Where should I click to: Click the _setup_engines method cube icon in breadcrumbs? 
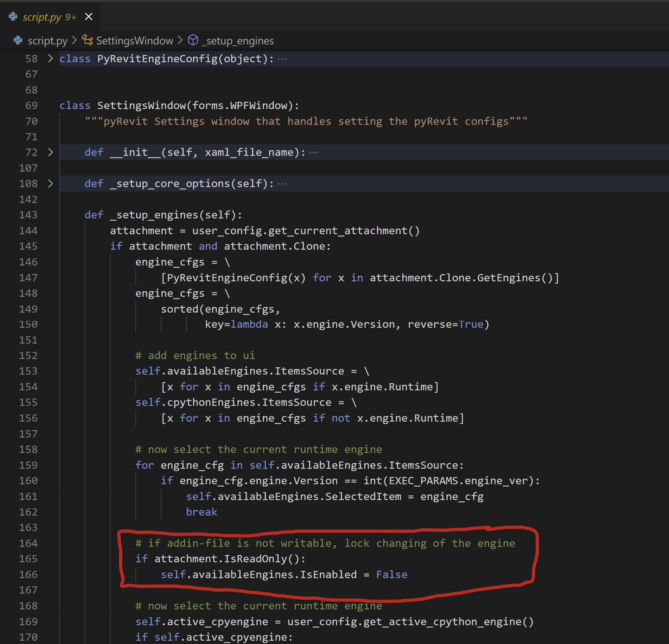click(193, 40)
